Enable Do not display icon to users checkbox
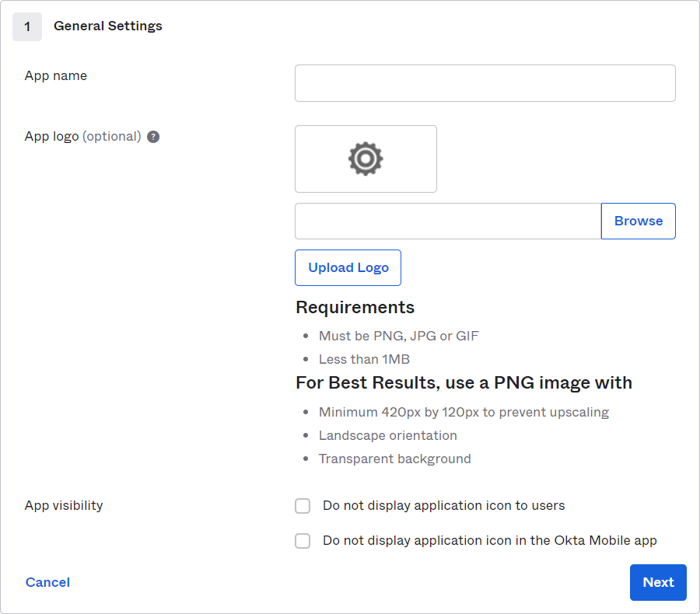 [x=303, y=506]
